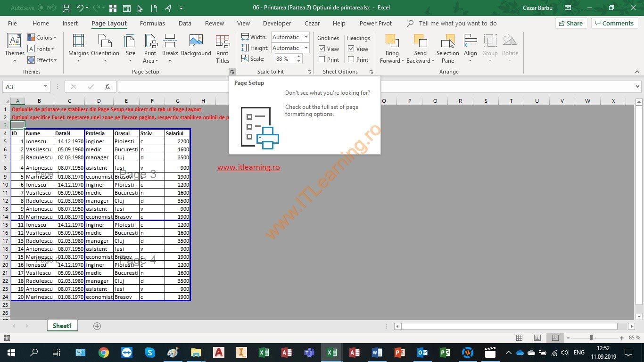Insert page Breaks
The image size is (644, 362).
pyautogui.click(x=170, y=48)
